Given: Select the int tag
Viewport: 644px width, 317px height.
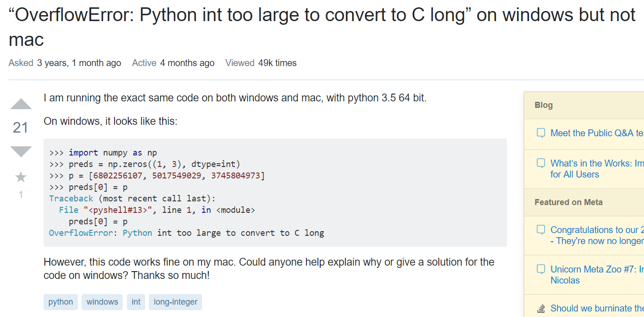Looking at the screenshot, I should pos(136,302).
